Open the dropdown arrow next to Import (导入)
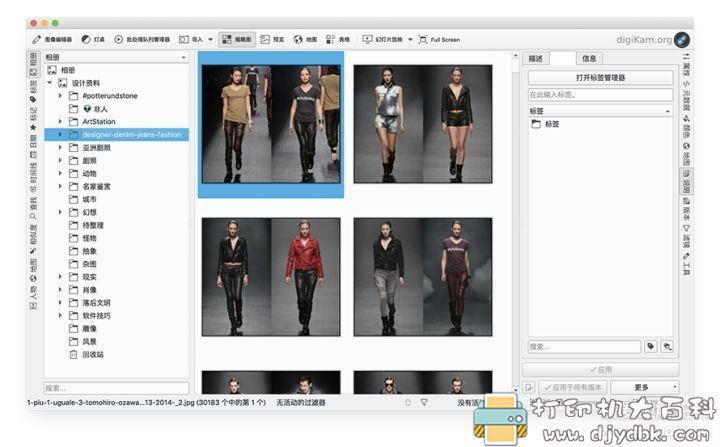 (x=210, y=40)
